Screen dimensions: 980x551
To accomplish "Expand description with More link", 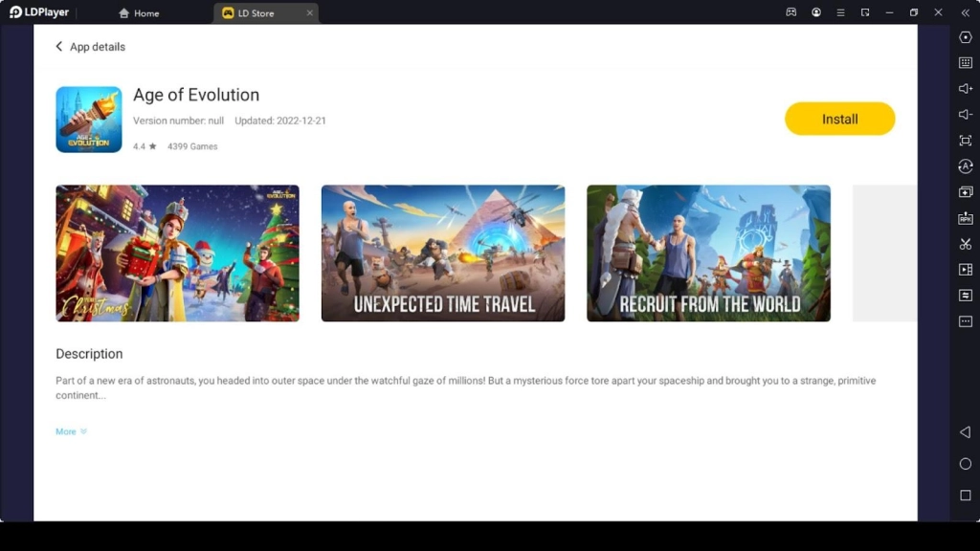I will [71, 431].
